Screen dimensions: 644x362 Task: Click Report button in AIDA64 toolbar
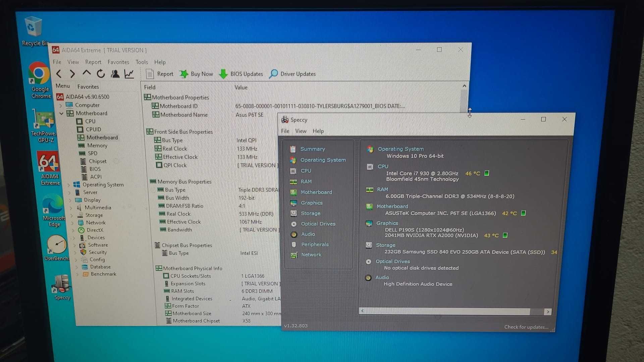click(x=160, y=74)
